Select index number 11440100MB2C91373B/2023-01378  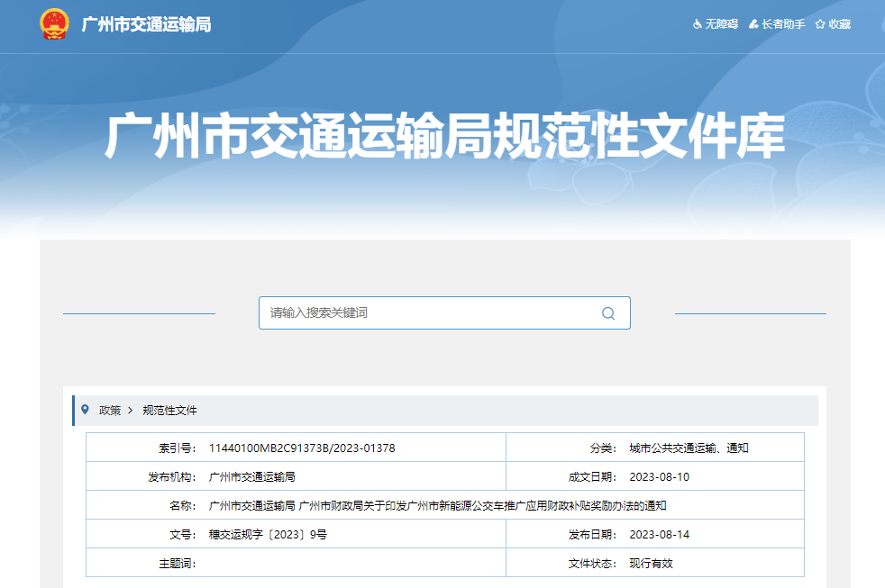(x=302, y=448)
